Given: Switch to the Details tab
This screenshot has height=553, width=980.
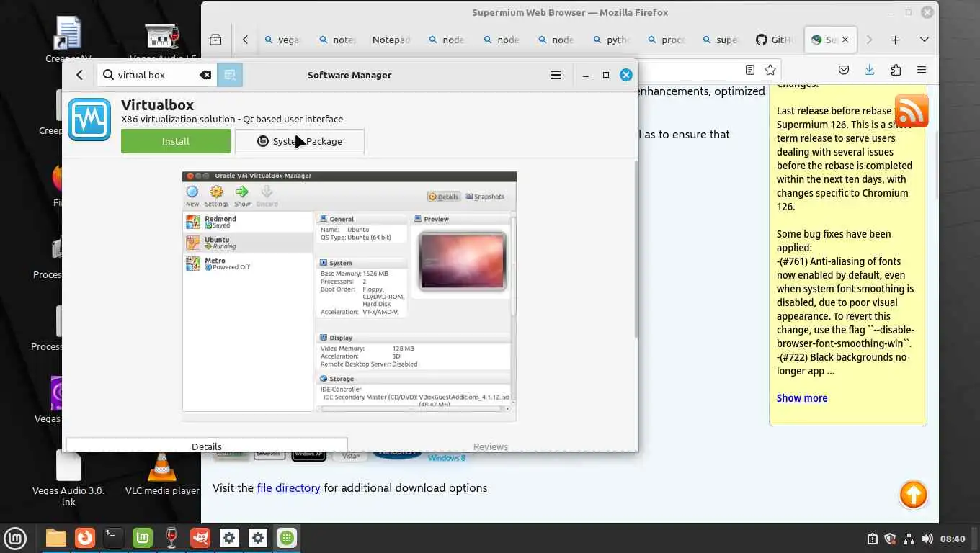Looking at the screenshot, I should [207, 446].
